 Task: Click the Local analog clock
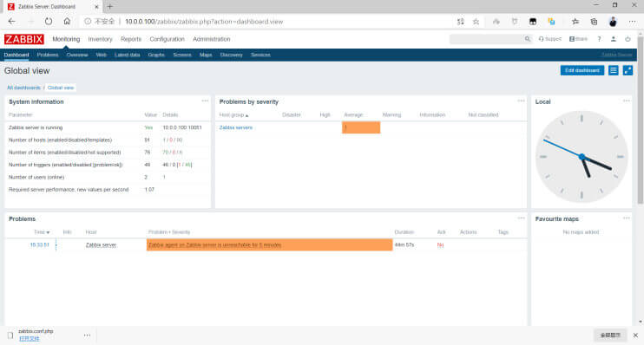pos(582,157)
